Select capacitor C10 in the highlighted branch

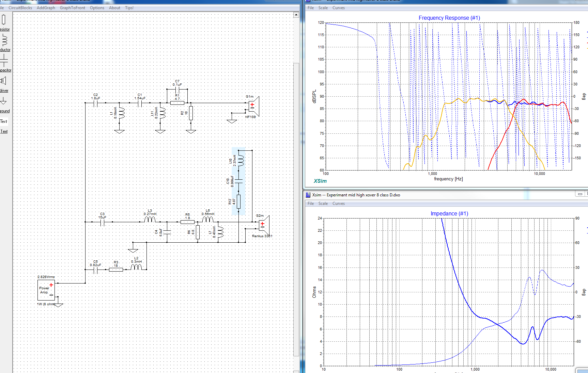(x=239, y=181)
